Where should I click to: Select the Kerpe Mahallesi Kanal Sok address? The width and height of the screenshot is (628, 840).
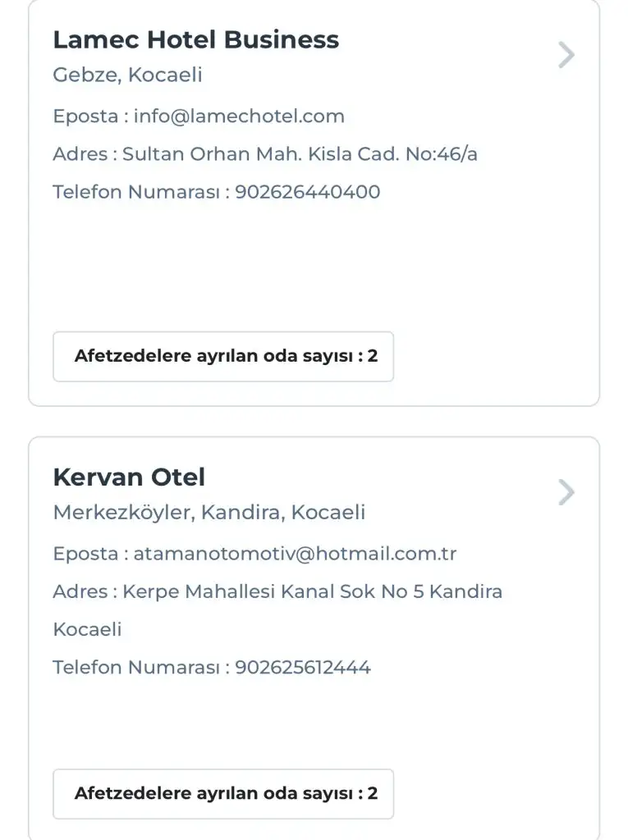click(x=312, y=591)
